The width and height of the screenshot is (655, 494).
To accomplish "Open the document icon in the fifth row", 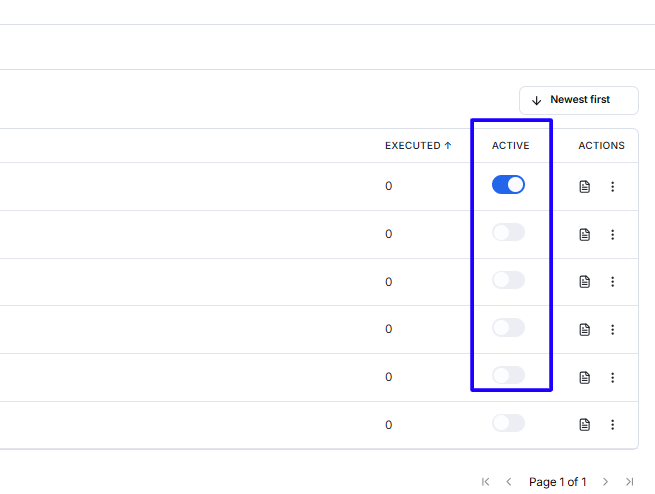I will 584,377.
